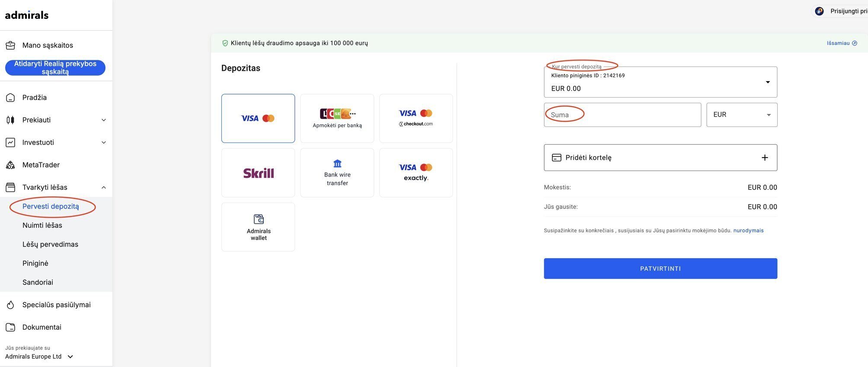
Task: Choose the Admirals wallet payment option
Action: click(x=258, y=227)
